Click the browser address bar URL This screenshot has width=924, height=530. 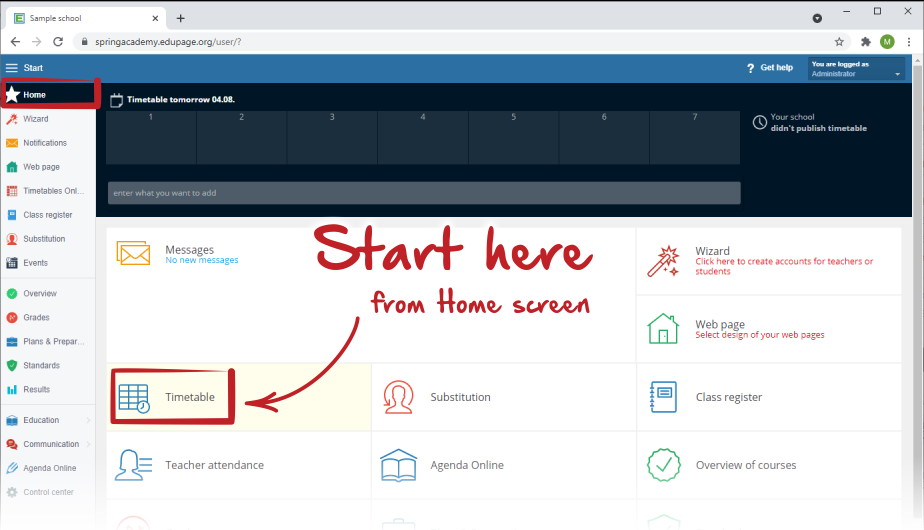point(168,42)
